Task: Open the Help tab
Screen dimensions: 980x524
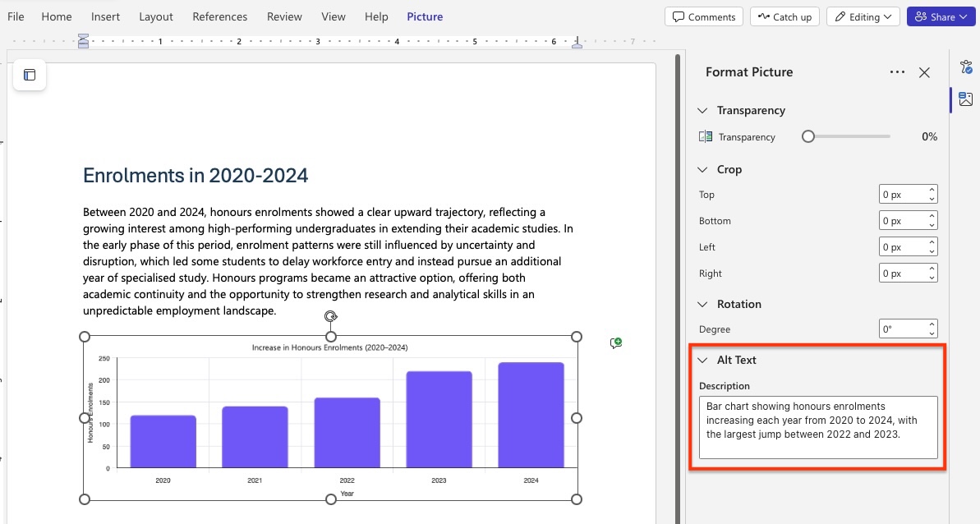Action: point(376,17)
